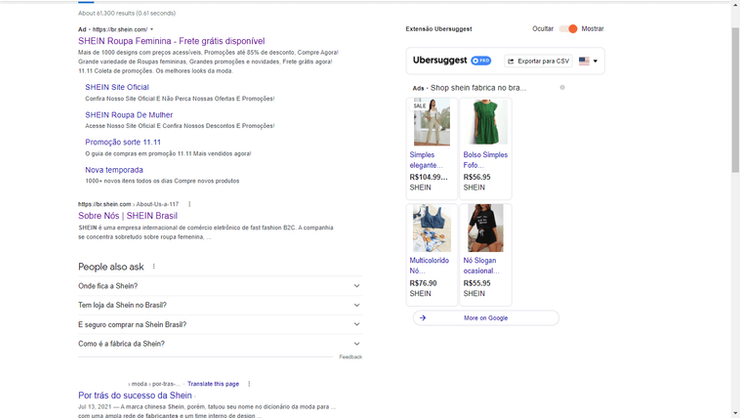Open the Por trás do sucesso da Shein result
The image size is (740, 418).
pyautogui.click(x=135, y=395)
